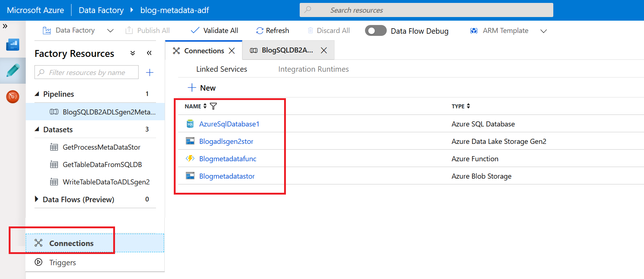Click the Blogadlsgen2stor storage icon
This screenshot has height=279, width=644.
point(190,141)
